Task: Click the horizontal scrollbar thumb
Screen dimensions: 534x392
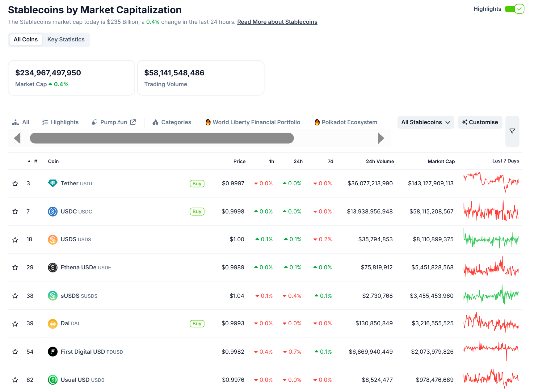Action: click(162, 138)
